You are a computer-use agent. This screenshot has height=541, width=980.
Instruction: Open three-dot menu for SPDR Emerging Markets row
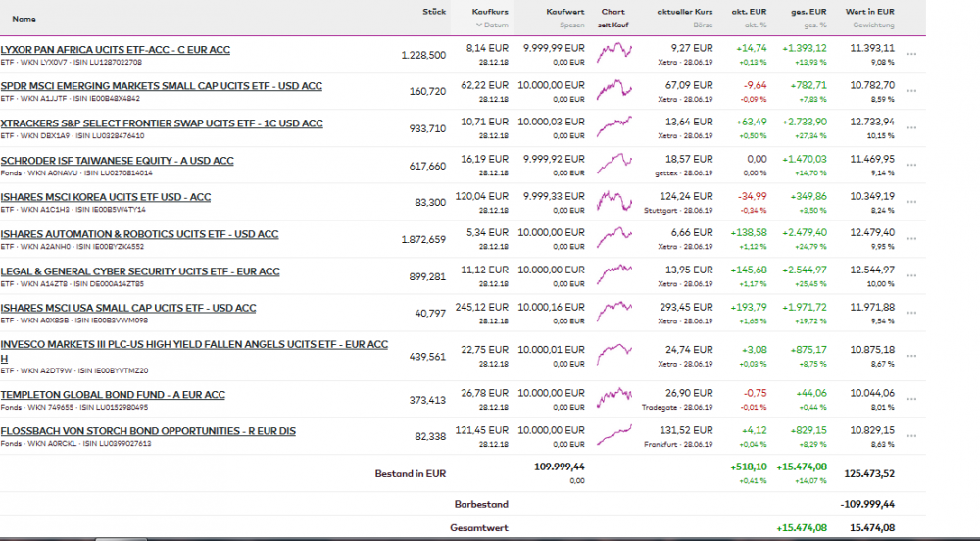tap(912, 91)
